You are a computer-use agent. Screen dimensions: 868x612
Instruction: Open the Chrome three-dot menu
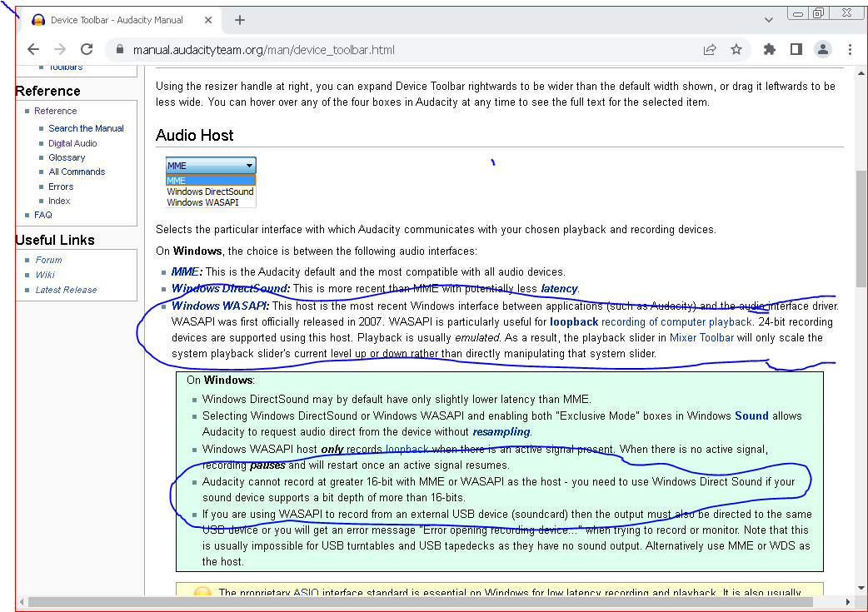coord(850,49)
